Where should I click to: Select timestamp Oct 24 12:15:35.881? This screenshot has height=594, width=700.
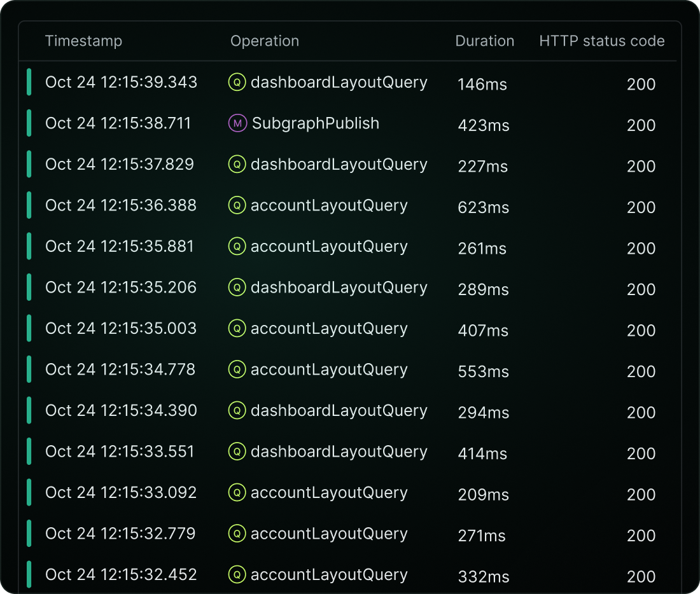click(x=120, y=246)
